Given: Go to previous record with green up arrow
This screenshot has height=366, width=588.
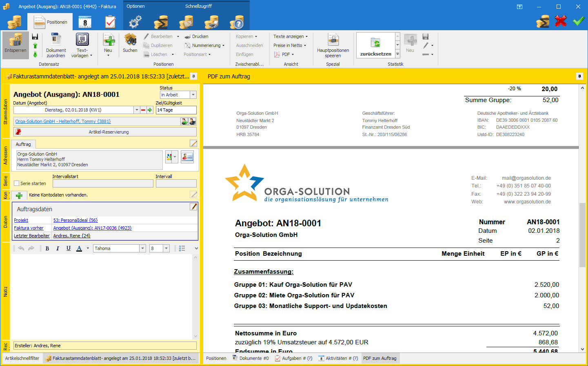Looking at the screenshot, I should pyautogui.click(x=35, y=46).
